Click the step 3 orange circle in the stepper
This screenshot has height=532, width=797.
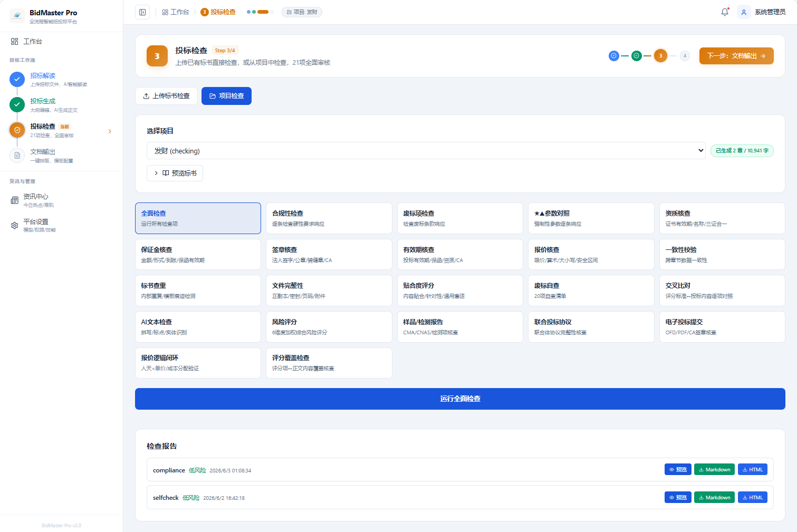(x=660, y=55)
